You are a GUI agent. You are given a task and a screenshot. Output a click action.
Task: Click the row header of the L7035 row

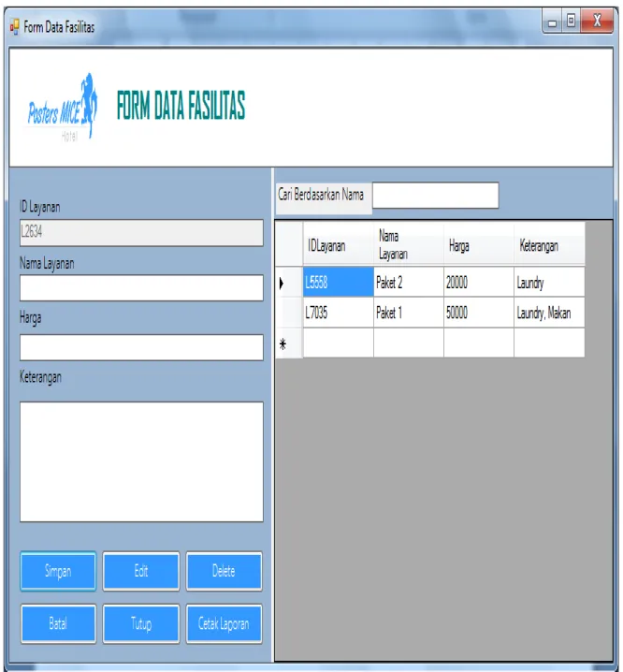tap(289, 313)
